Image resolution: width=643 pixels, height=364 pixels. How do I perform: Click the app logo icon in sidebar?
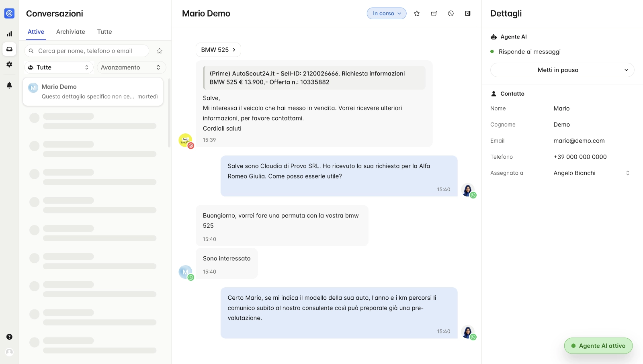9,13
